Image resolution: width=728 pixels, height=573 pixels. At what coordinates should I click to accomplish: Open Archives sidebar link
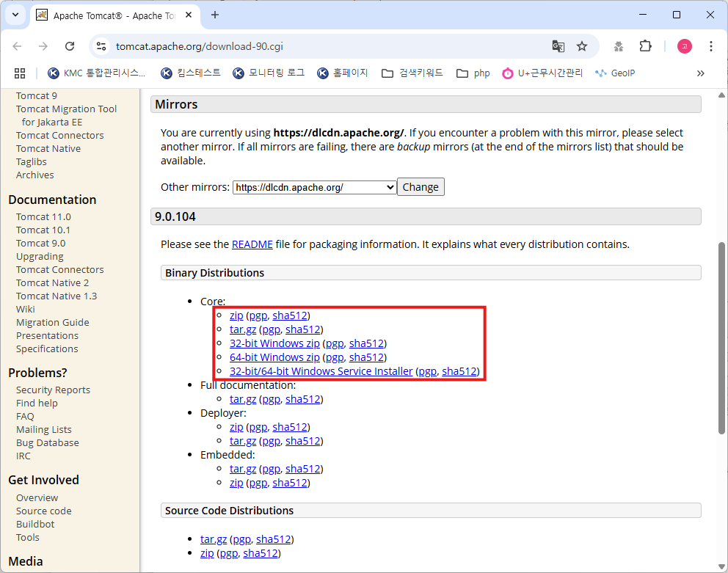(x=34, y=175)
